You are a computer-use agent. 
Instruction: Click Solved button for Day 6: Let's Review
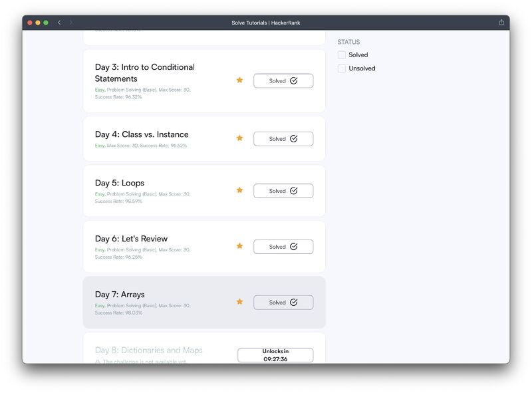(283, 247)
